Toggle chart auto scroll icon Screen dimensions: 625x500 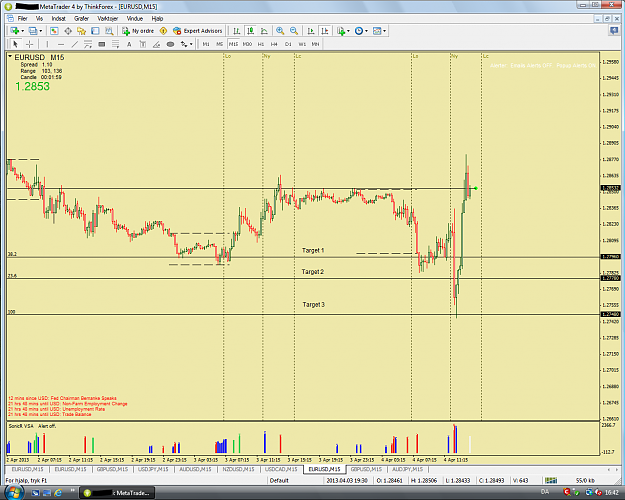click(x=311, y=31)
